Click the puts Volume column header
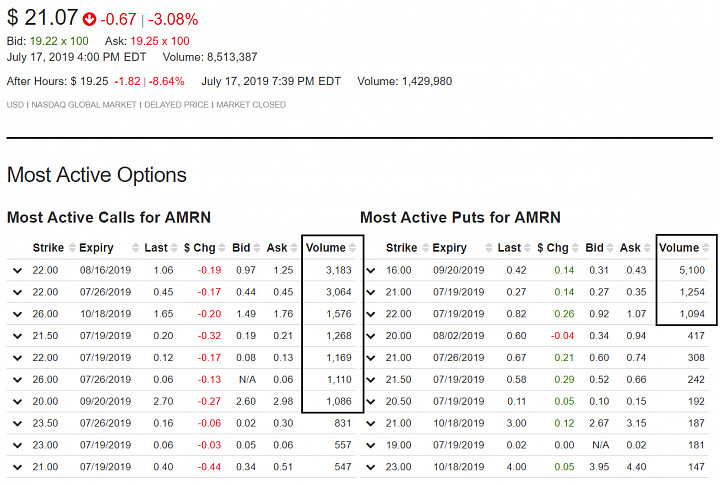This screenshot has height=485, width=720. pos(679,248)
